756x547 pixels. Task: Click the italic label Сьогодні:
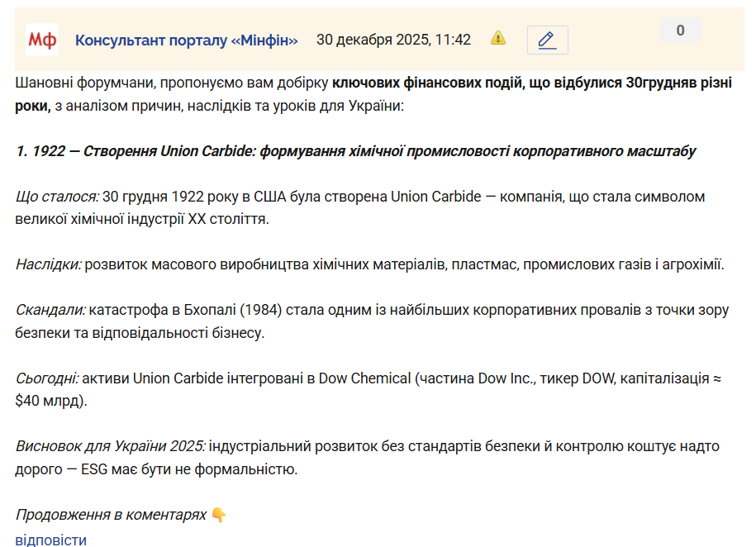[x=47, y=378]
